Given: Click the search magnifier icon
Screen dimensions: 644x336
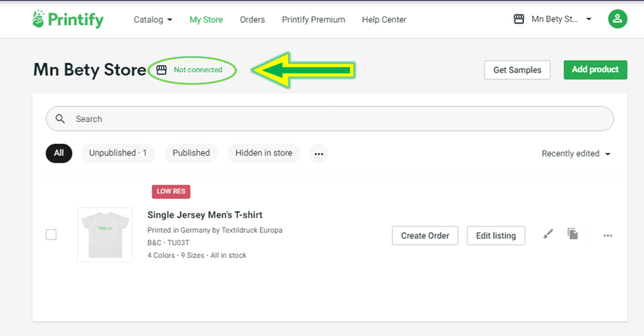Looking at the screenshot, I should (x=60, y=119).
